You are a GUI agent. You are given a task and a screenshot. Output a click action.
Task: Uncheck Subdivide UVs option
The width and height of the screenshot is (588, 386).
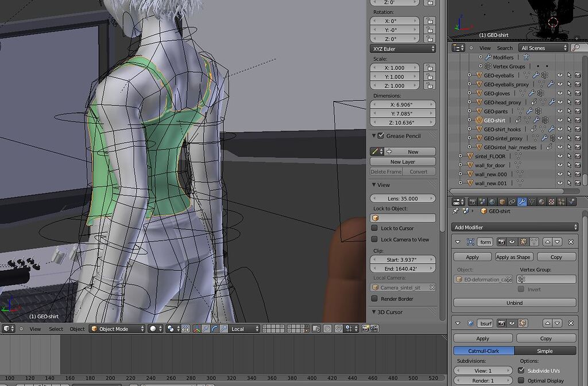[x=521, y=371]
